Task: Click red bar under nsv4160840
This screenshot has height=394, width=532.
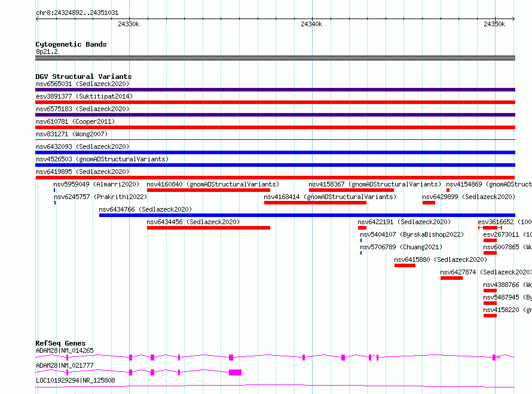Action: coord(209,190)
